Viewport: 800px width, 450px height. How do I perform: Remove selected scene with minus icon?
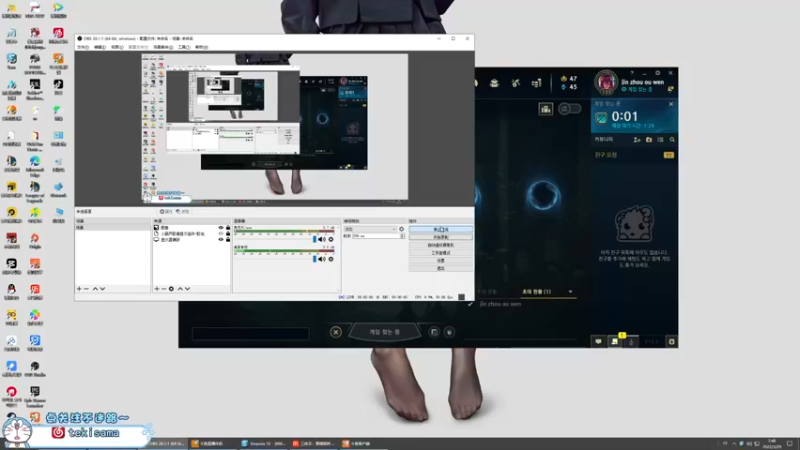pos(86,289)
